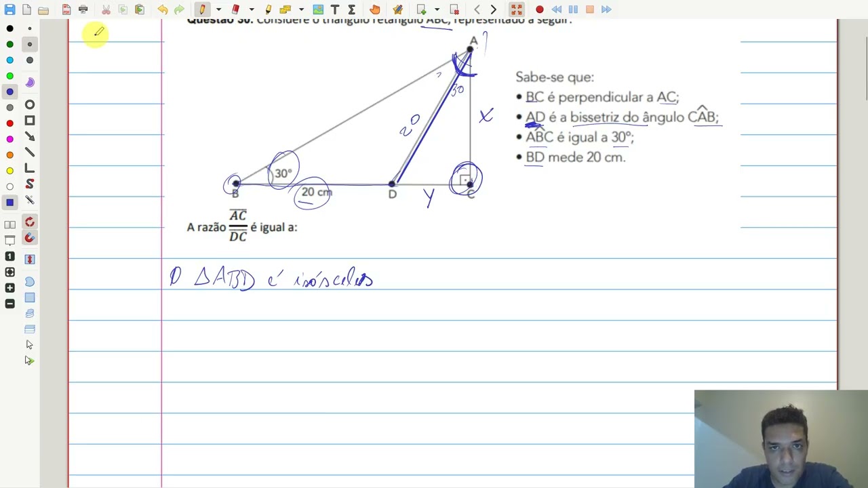Export the notes as PDF
The width and height of the screenshot is (868, 488).
tap(66, 9)
